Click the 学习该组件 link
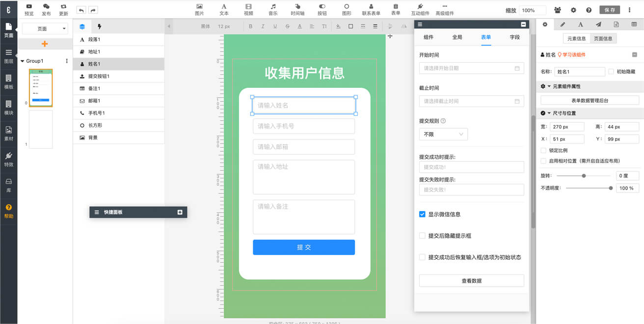Viewport: 644px width, 324px height. pyautogui.click(x=574, y=55)
